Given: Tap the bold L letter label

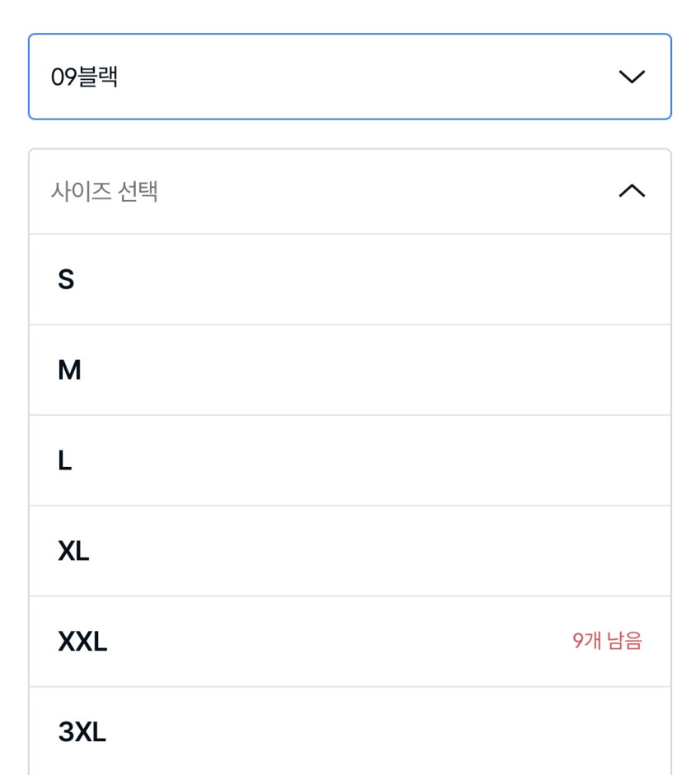Looking at the screenshot, I should (x=65, y=461).
